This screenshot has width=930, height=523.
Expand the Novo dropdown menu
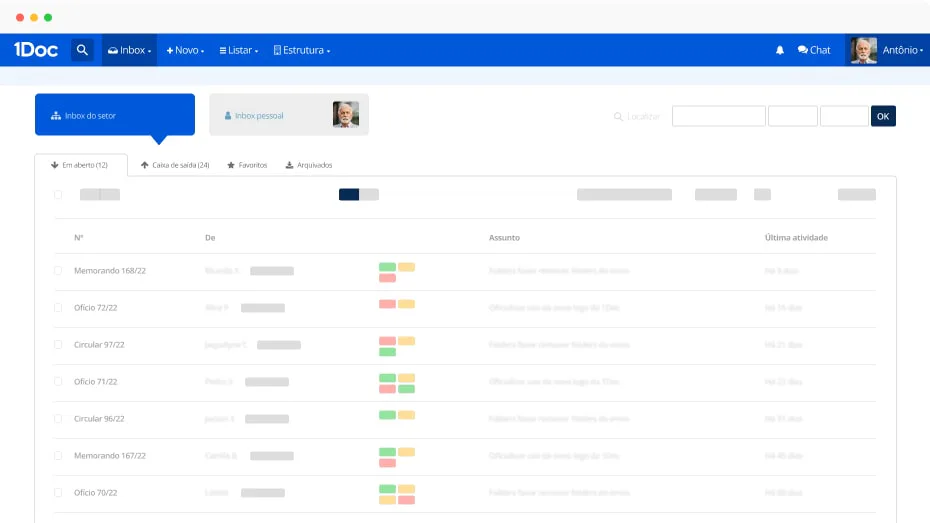coord(185,50)
